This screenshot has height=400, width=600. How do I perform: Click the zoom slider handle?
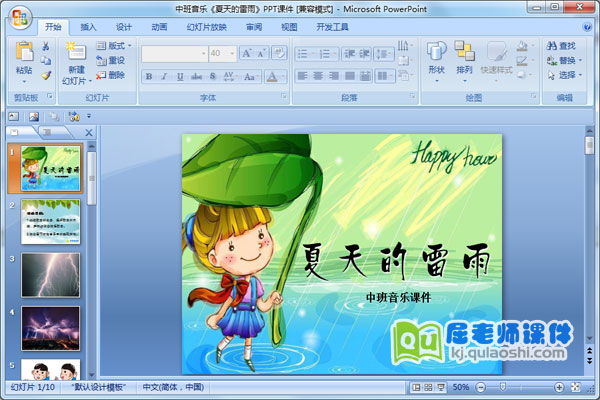point(503,387)
